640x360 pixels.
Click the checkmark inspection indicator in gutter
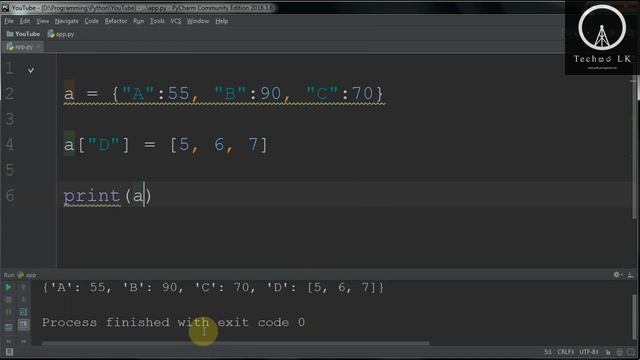point(31,70)
